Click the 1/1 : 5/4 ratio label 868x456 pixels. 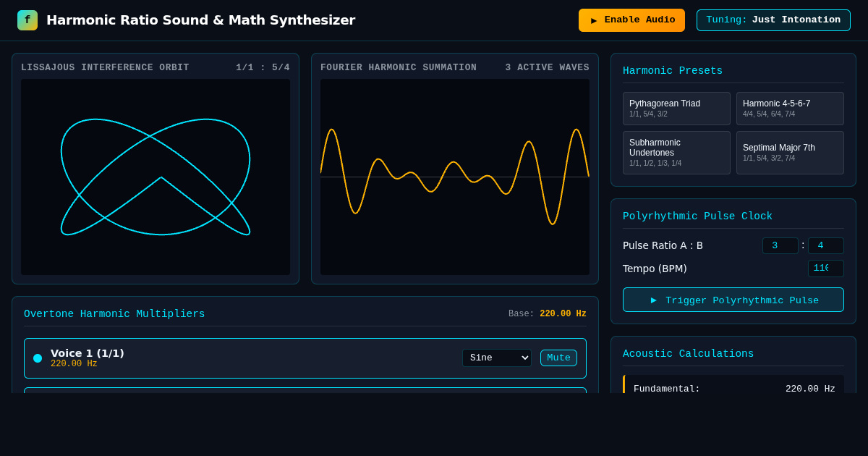[263, 67]
